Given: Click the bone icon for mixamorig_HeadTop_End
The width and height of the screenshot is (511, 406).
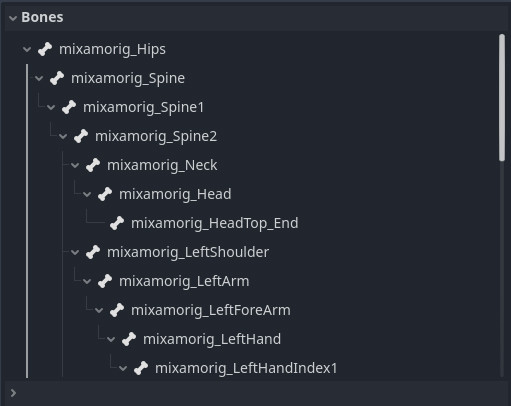Looking at the screenshot, I should 117,223.
